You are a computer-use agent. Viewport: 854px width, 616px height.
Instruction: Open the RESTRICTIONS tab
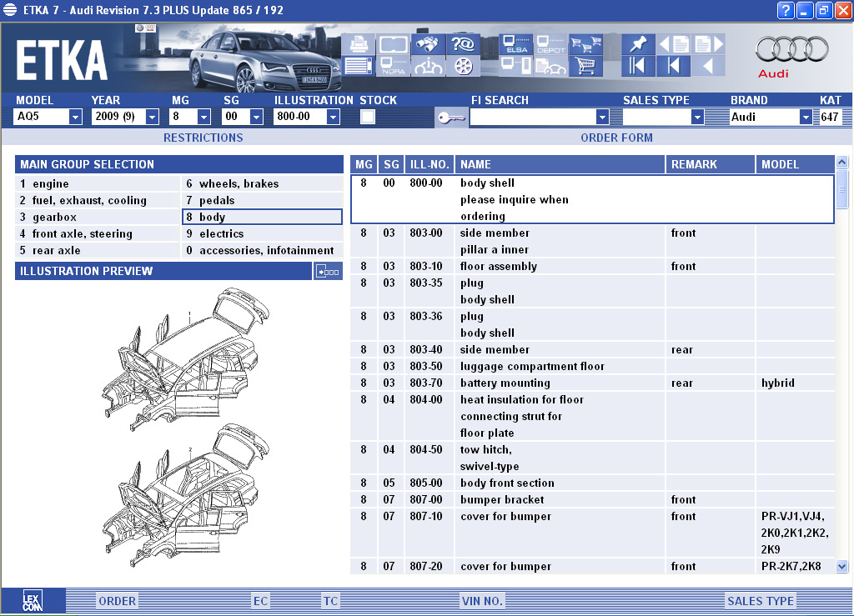coord(203,138)
